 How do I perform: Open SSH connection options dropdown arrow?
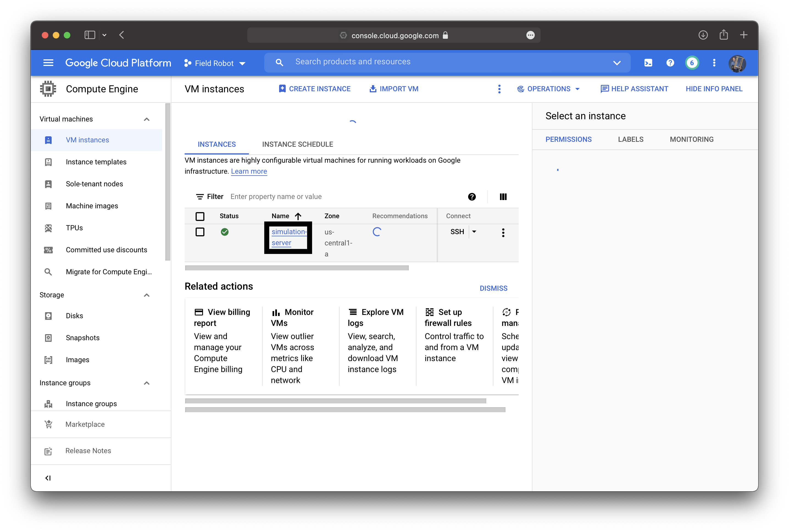(x=474, y=232)
